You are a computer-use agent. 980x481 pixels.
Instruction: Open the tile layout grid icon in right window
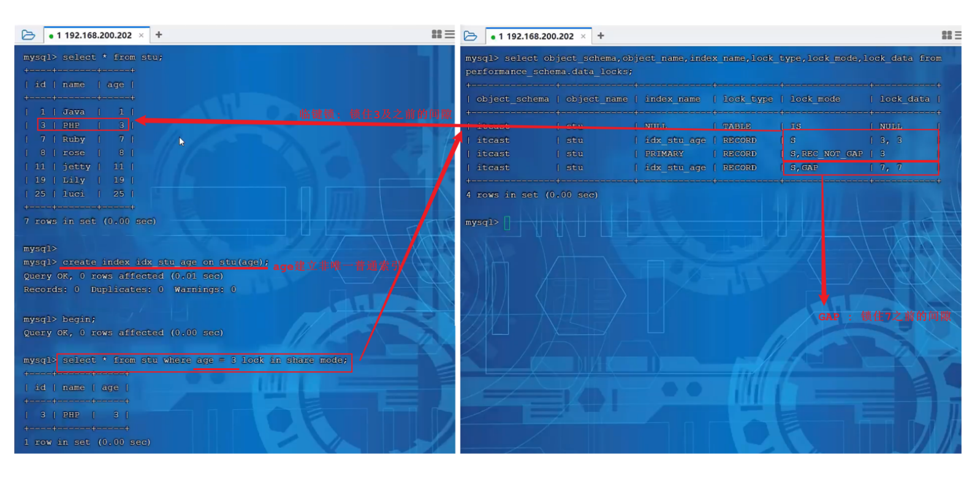coord(946,36)
